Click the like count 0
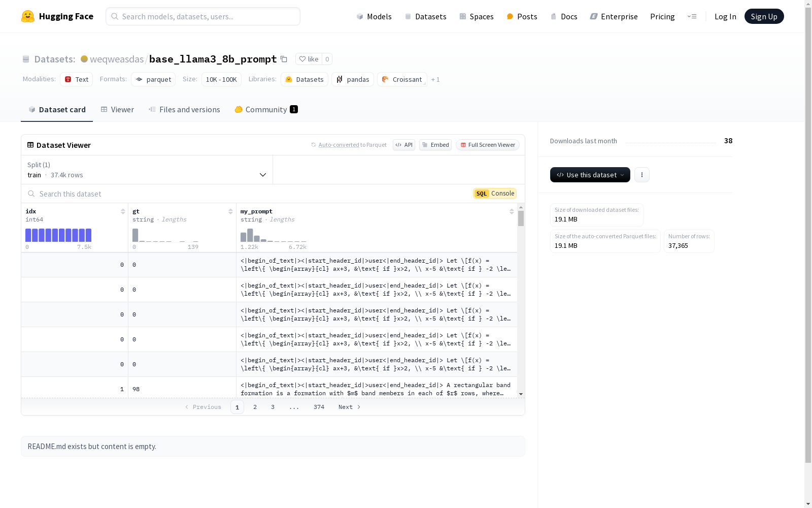The width and height of the screenshot is (812, 508). click(327, 59)
